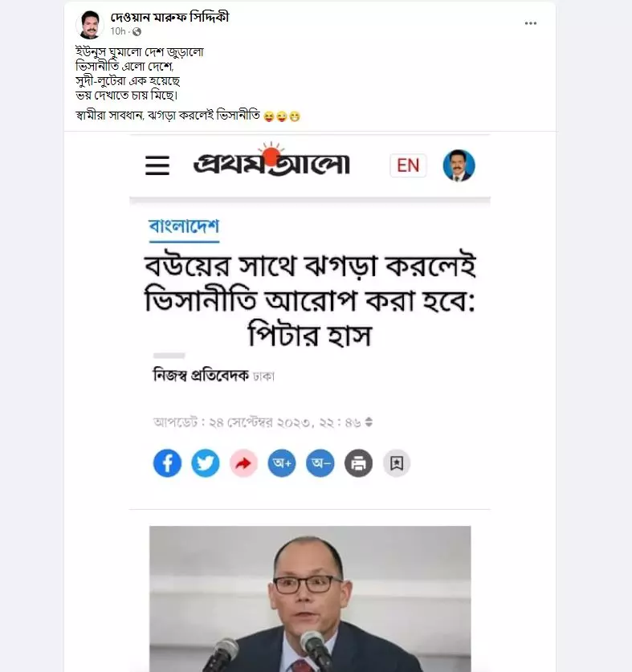Open দেওয়ান মারুফ সিদ্দিকী profile name
The height and width of the screenshot is (672, 632).
click(169, 18)
